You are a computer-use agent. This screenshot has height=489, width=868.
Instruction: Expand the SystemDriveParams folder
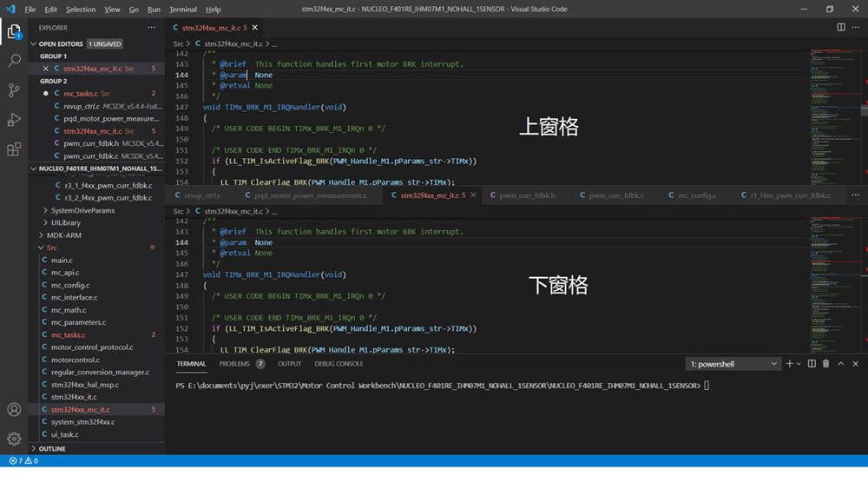82,210
